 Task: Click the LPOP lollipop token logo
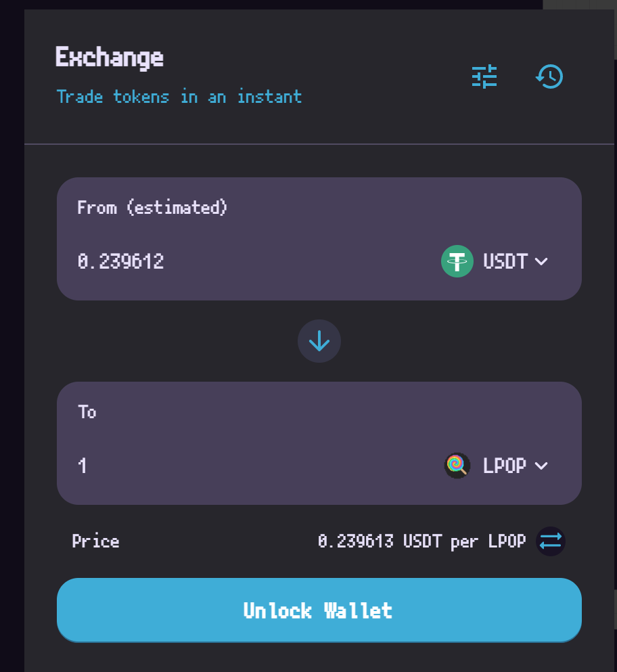pyautogui.click(x=457, y=466)
